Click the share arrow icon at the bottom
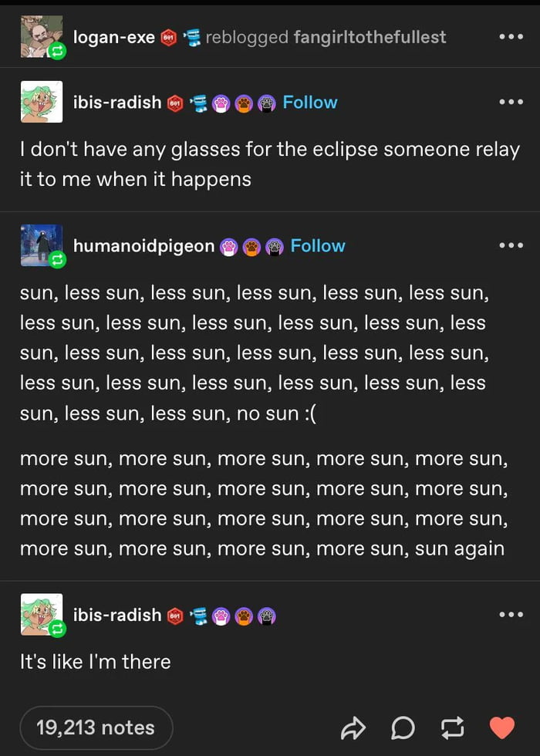 [x=354, y=727]
